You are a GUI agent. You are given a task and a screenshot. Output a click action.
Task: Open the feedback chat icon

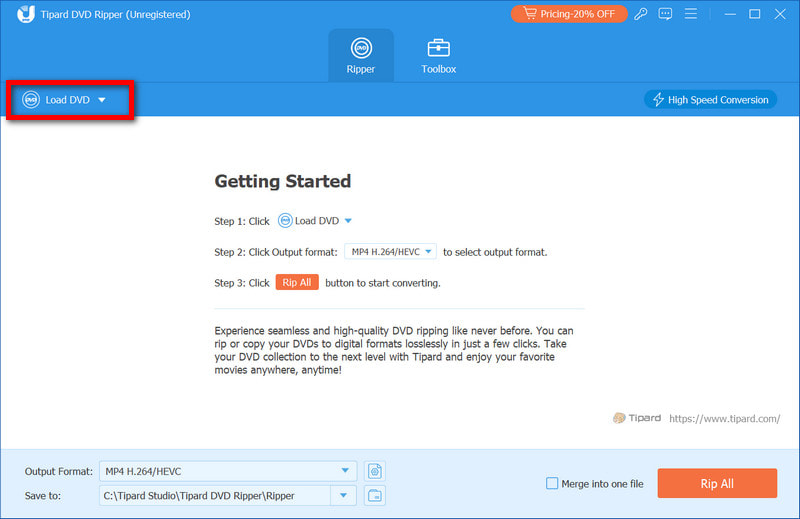[x=665, y=14]
